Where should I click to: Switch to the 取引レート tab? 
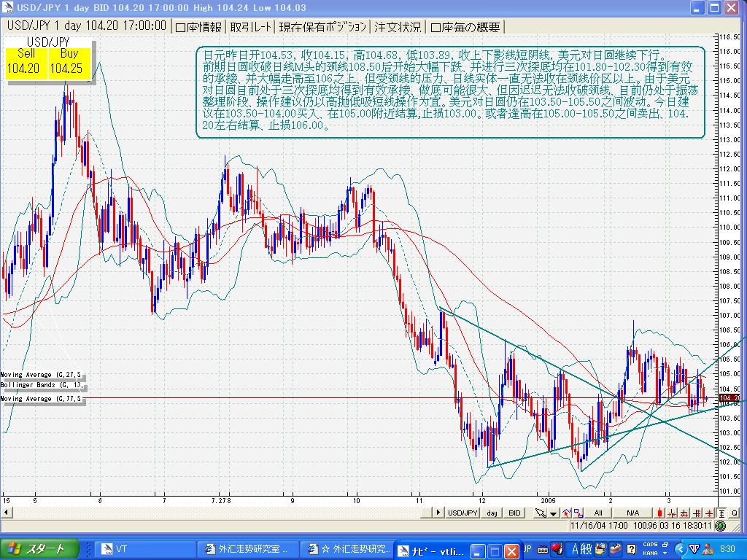click(x=251, y=27)
